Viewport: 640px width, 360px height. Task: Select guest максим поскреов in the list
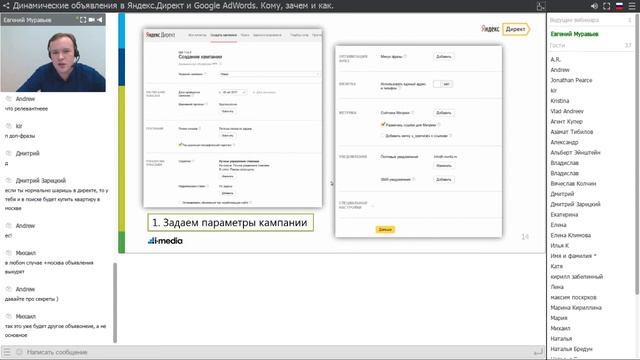pyautogui.click(x=573, y=297)
